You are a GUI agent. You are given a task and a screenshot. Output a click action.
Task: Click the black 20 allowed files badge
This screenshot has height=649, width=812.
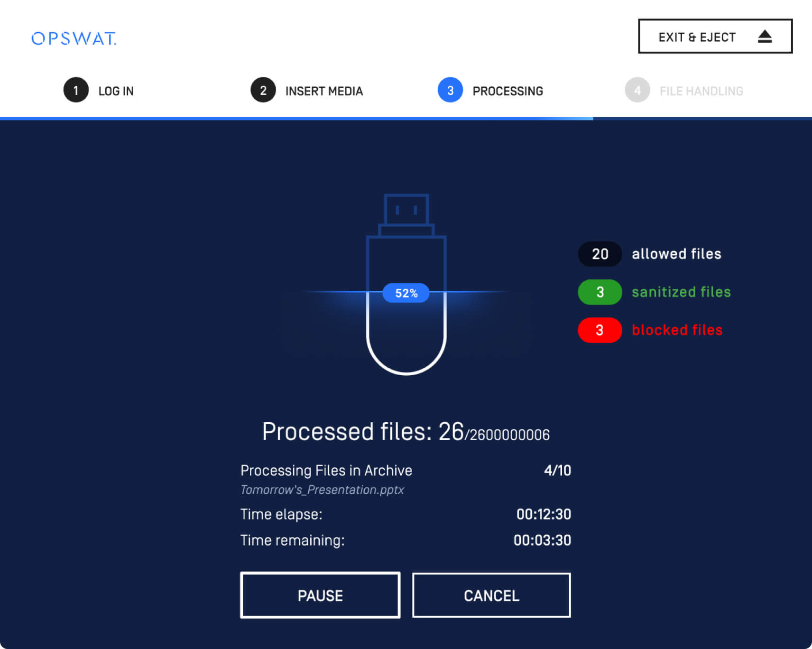coord(600,254)
